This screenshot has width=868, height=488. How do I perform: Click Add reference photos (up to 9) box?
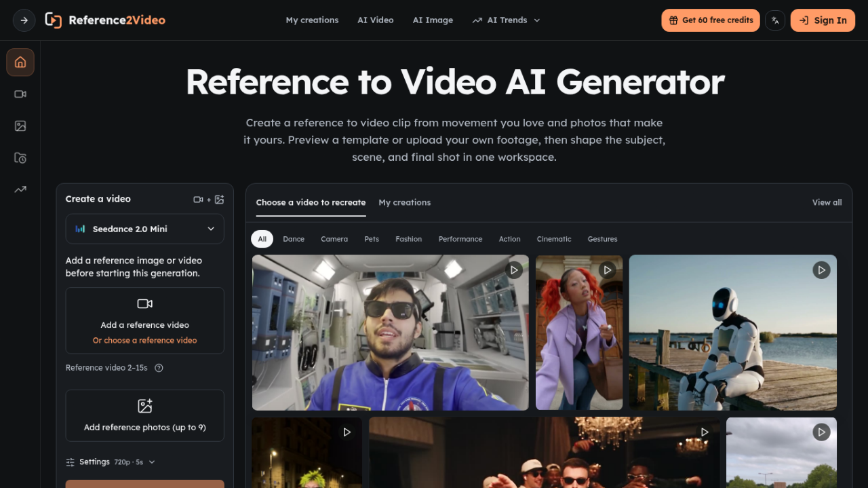tap(144, 416)
